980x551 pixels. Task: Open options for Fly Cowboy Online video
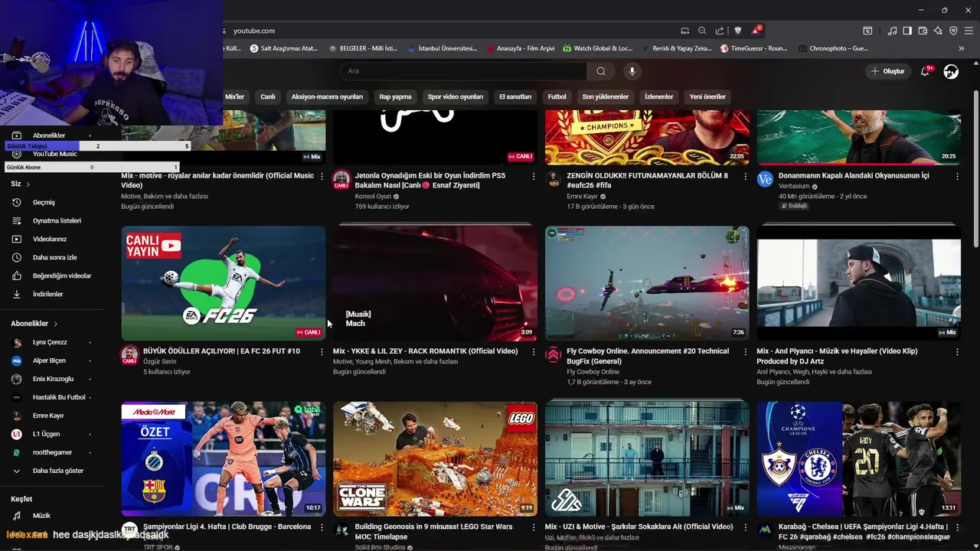[x=746, y=352]
